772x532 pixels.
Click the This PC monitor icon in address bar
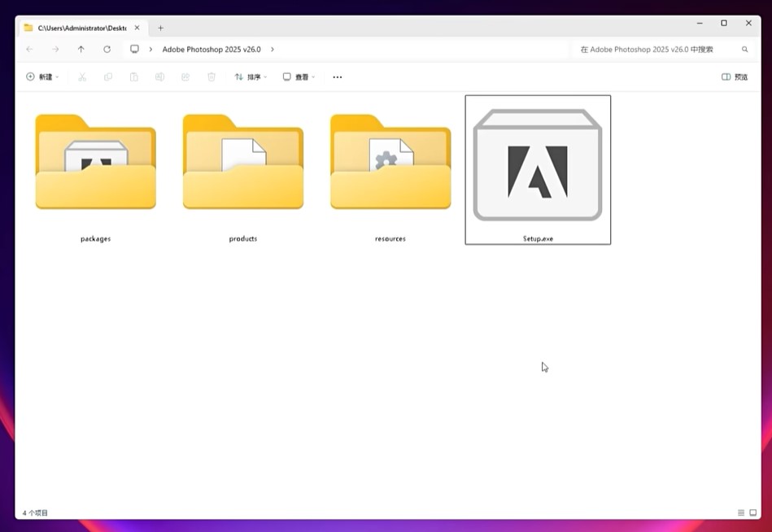(x=134, y=49)
